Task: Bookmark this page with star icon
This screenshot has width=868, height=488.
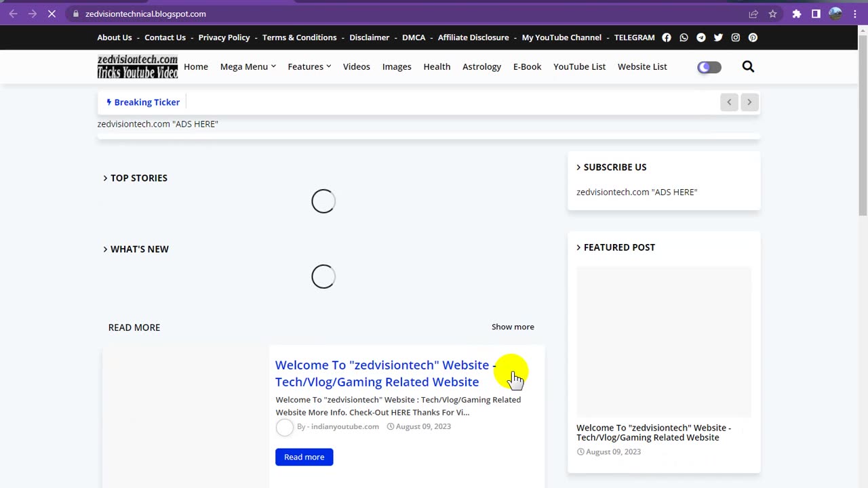Action: [772, 14]
